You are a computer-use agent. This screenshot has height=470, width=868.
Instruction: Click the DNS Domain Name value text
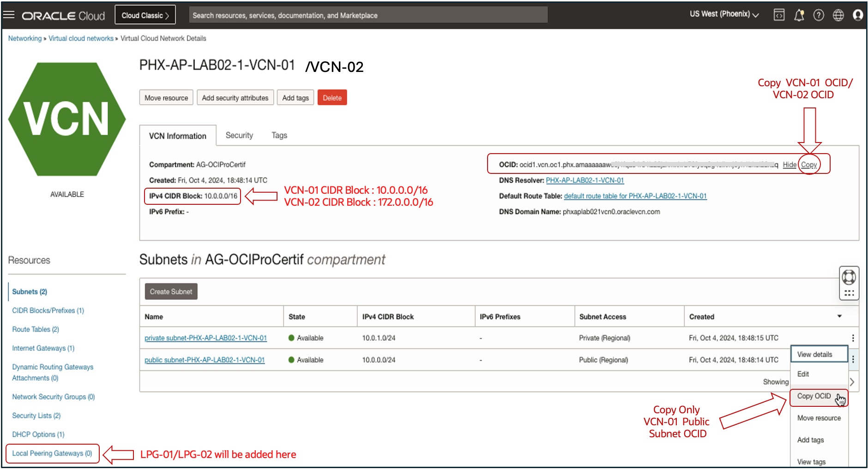point(611,212)
